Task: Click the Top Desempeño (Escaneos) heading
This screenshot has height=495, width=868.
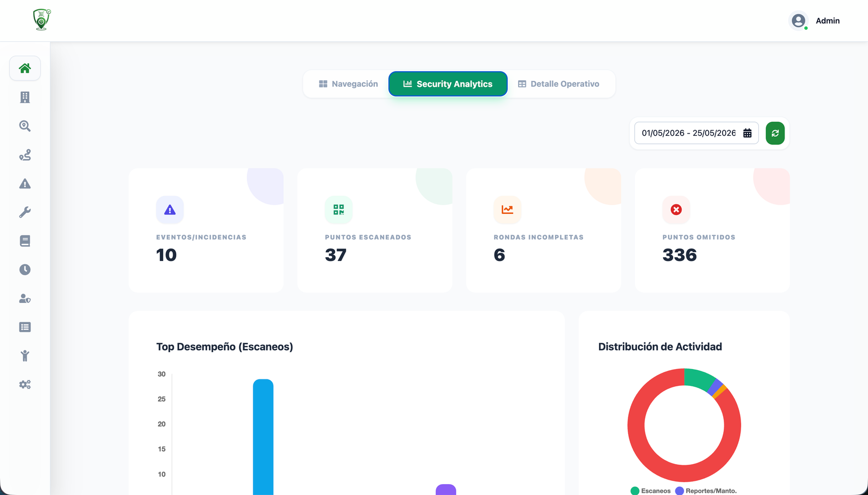Action: click(225, 347)
